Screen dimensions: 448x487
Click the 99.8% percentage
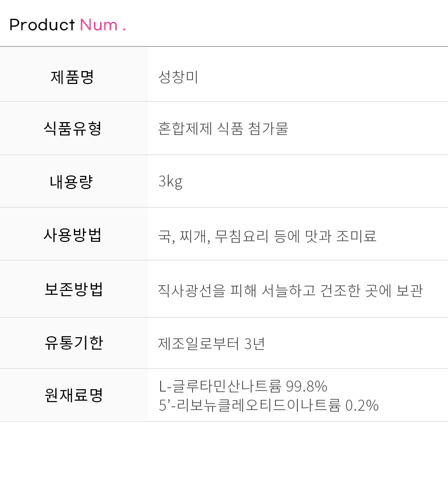[x=306, y=385]
